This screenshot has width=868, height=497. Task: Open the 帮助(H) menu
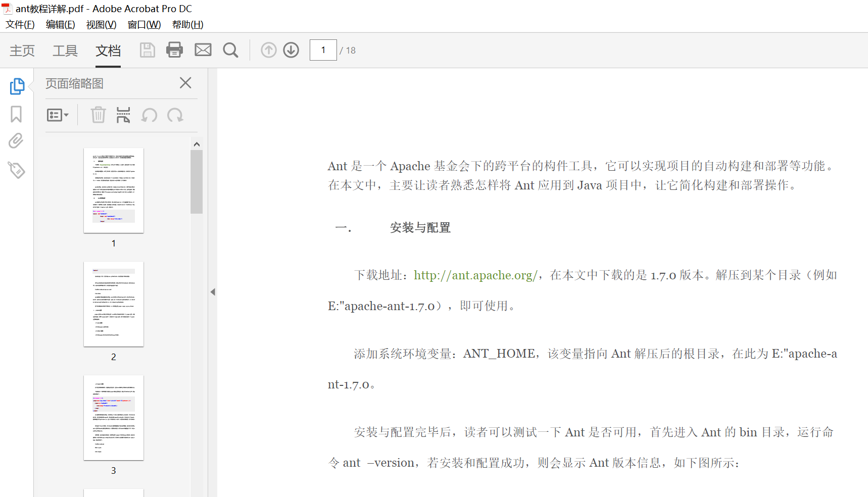click(188, 25)
